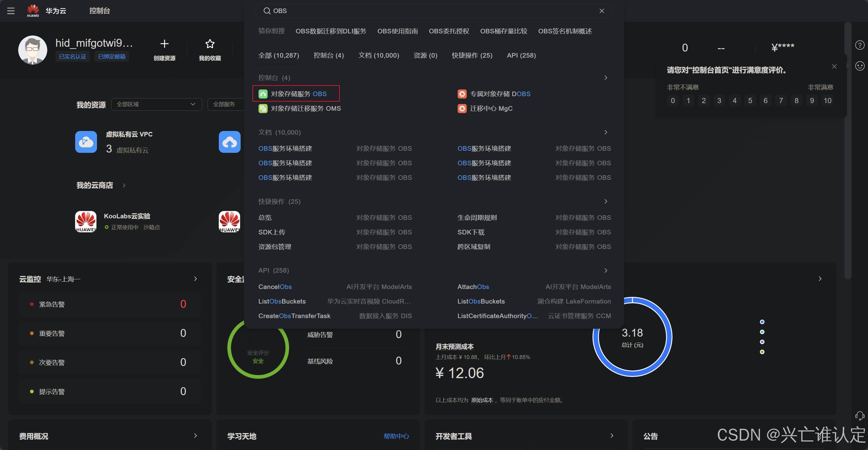
Task: Click the search magnifier icon
Action: pos(267,11)
